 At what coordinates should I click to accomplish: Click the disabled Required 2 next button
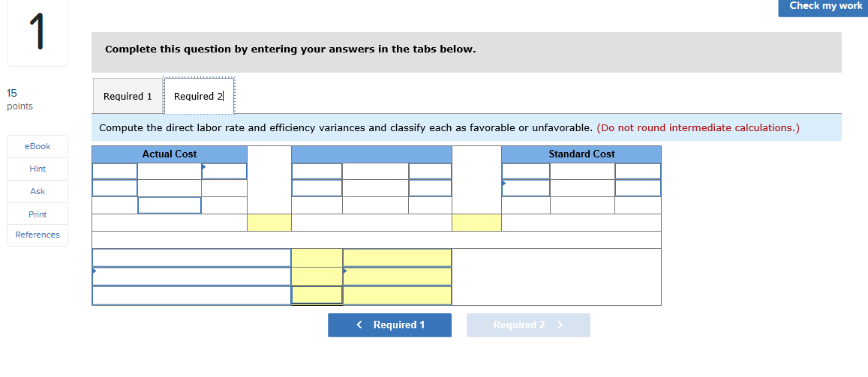pyautogui.click(x=529, y=325)
